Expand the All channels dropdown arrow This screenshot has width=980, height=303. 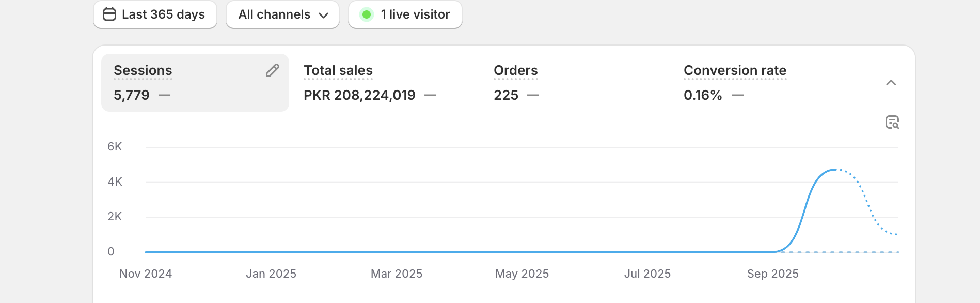[324, 15]
